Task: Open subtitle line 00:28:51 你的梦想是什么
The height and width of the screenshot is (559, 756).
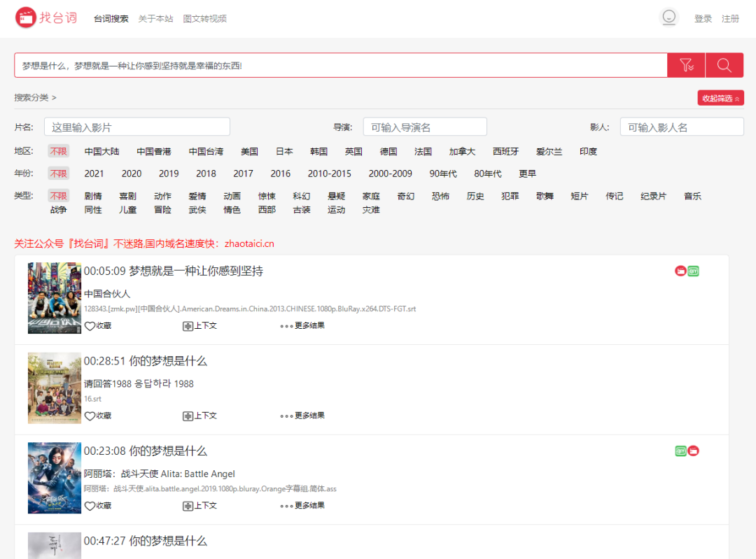Action: pyautogui.click(x=146, y=361)
